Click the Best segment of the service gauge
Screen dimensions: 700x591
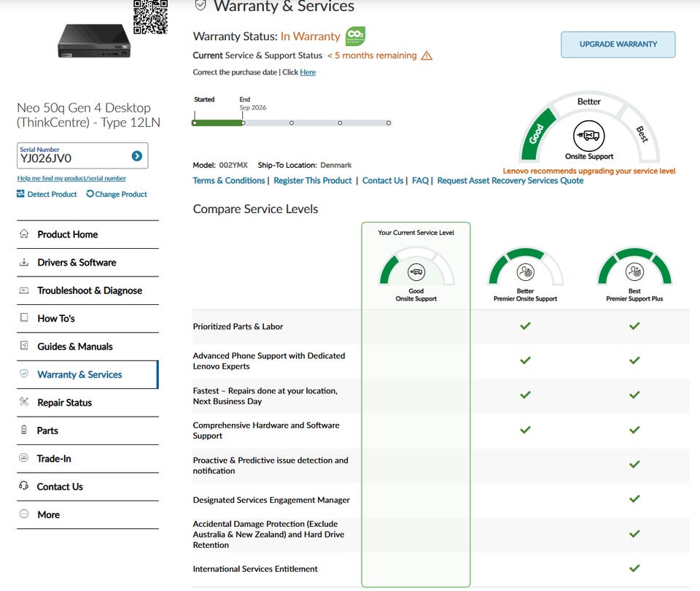point(641,134)
